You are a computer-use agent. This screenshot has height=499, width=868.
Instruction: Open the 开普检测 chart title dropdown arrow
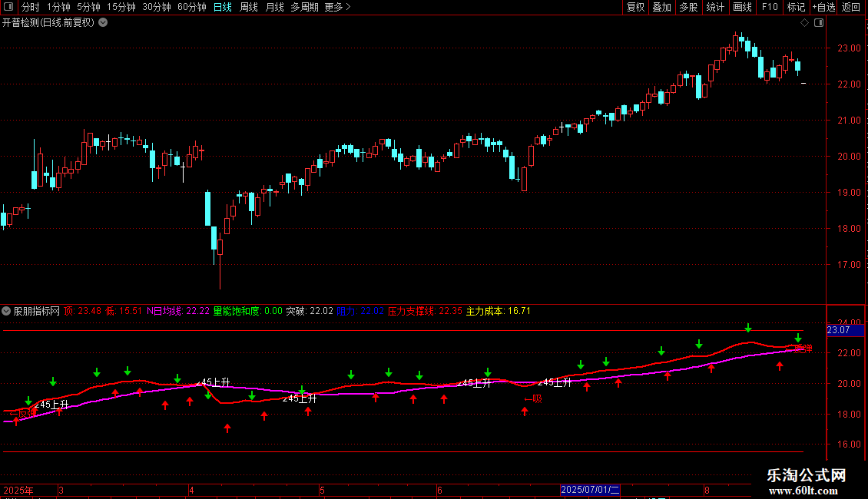click(x=103, y=23)
